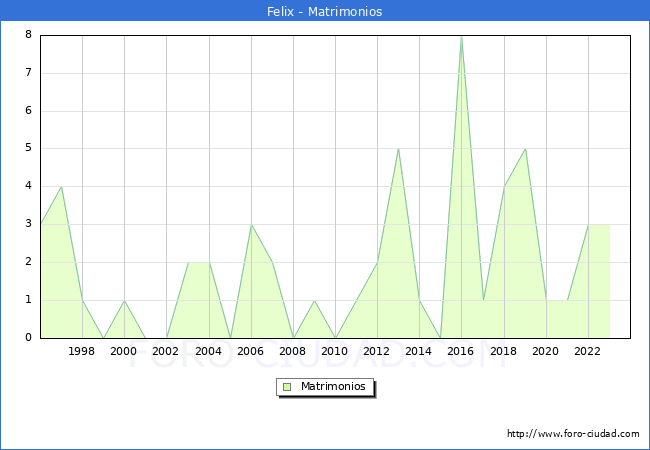
Task: Click the 2008 x-axis label
Action: coord(293,351)
